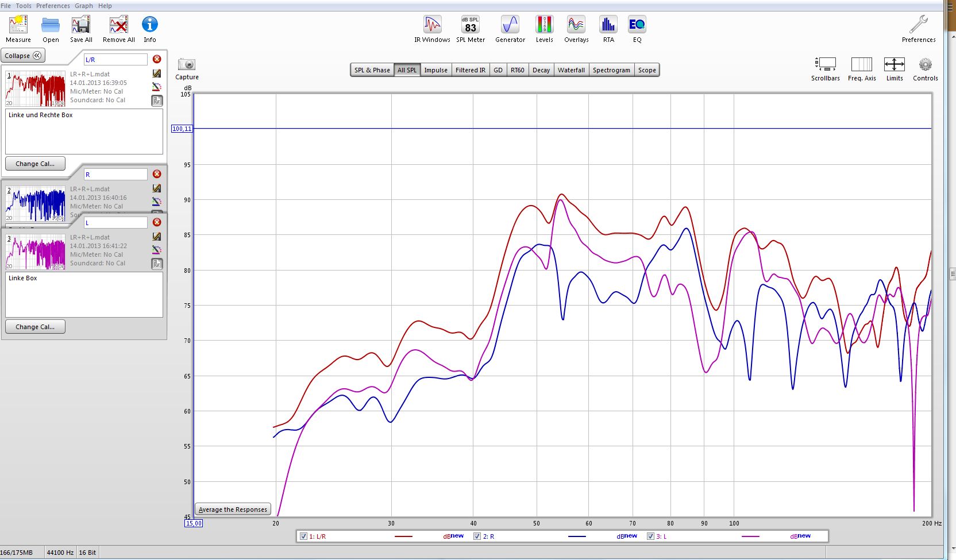This screenshot has height=560, width=956.
Task: Edit the L measurement name field
Action: pos(115,223)
